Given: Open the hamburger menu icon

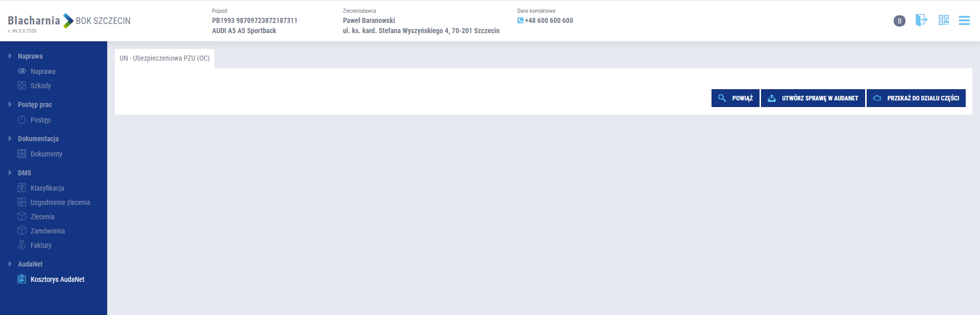Looking at the screenshot, I should 964,20.
